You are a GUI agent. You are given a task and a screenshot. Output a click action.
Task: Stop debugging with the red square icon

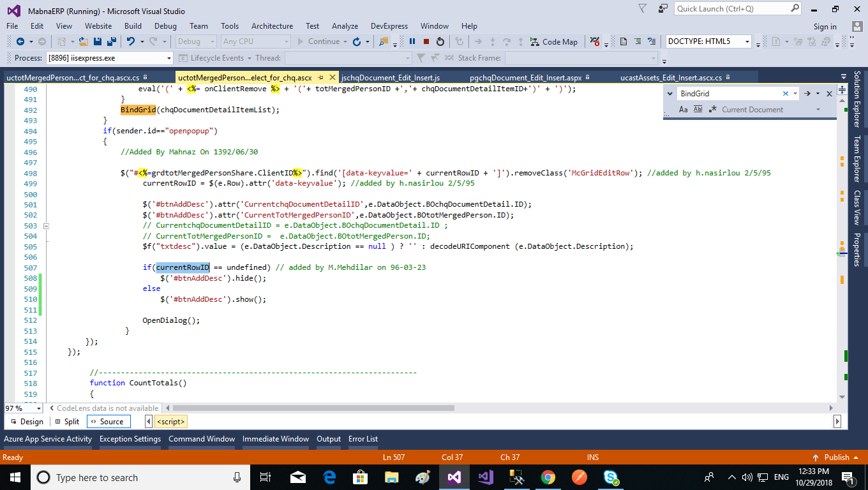click(426, 41)
